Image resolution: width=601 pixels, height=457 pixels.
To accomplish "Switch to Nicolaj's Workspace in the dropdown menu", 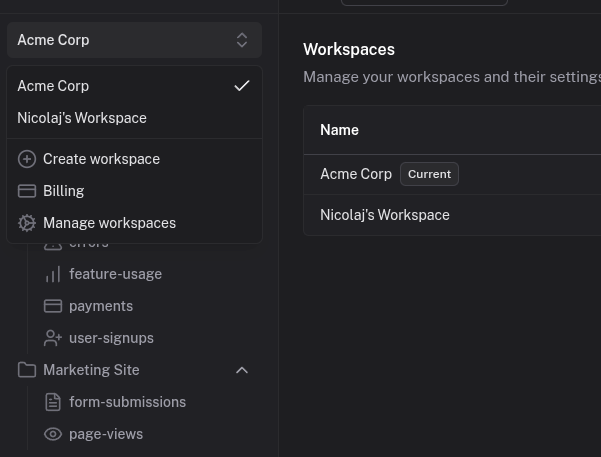I will [134, 118].
